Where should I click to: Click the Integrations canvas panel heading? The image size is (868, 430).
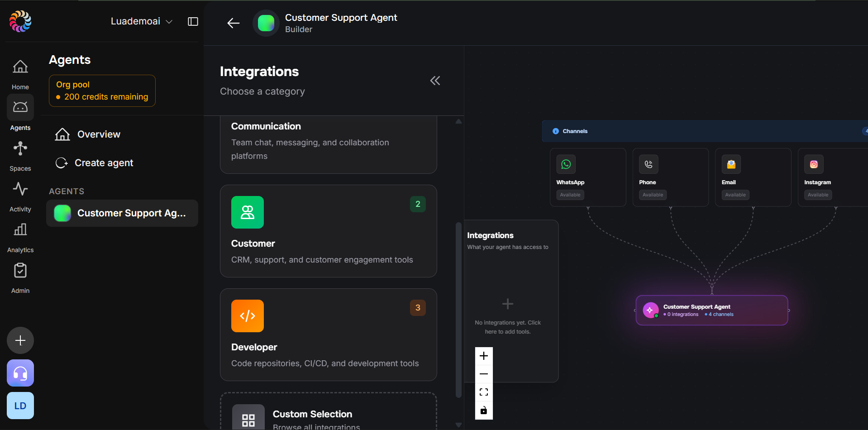[490, 235]
